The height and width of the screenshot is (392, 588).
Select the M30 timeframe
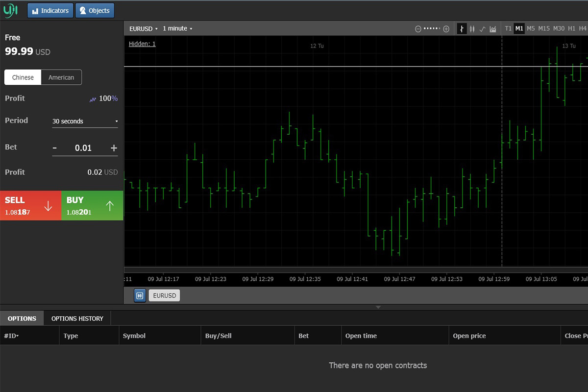click(559, 28)
